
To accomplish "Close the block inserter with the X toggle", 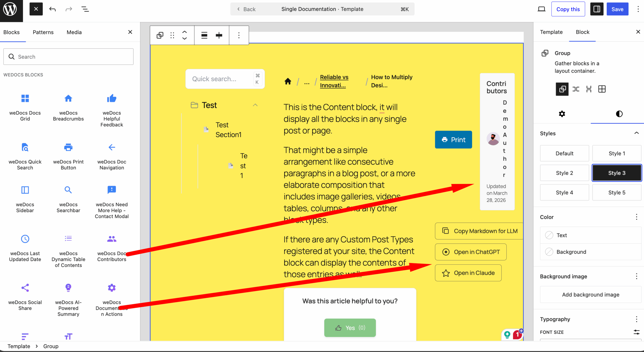I will point(36,9).
